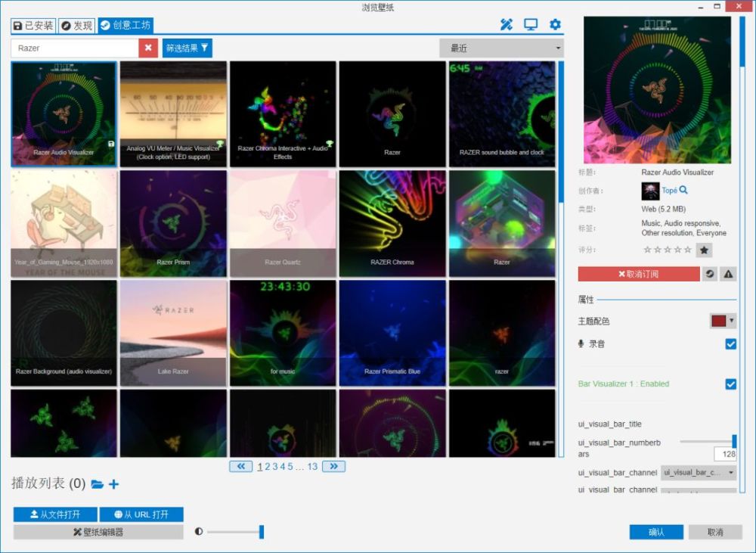Click the large preview image of selected wallpaper
756x553 pixels.
tap(657, 90)
